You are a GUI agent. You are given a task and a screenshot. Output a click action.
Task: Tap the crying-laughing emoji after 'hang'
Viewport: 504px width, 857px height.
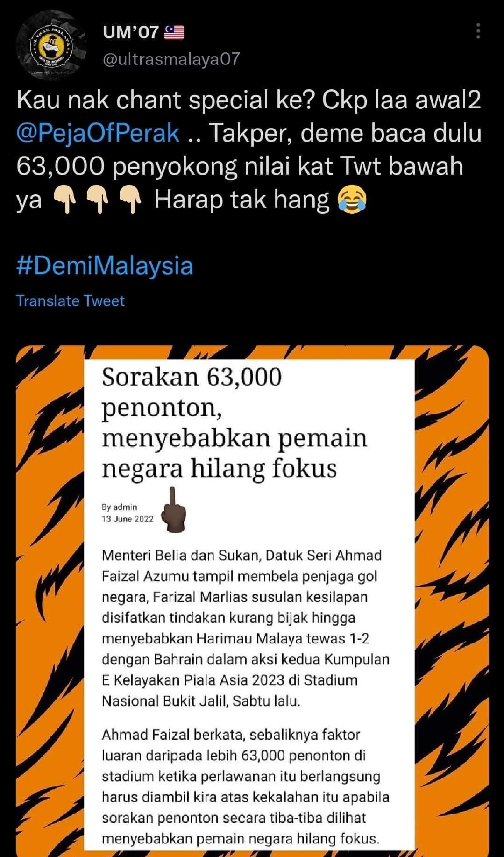pyautogui.click(x=352, y=200)
